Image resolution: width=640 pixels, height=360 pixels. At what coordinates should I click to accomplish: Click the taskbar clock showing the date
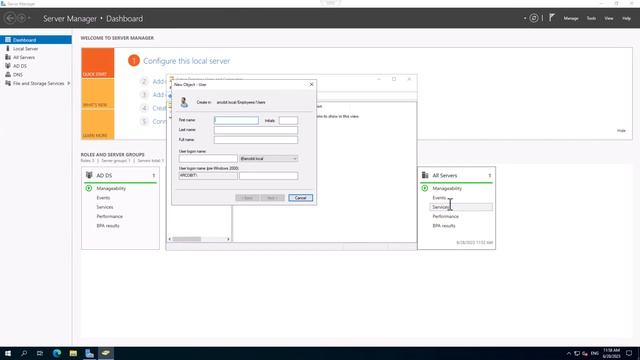611,353
